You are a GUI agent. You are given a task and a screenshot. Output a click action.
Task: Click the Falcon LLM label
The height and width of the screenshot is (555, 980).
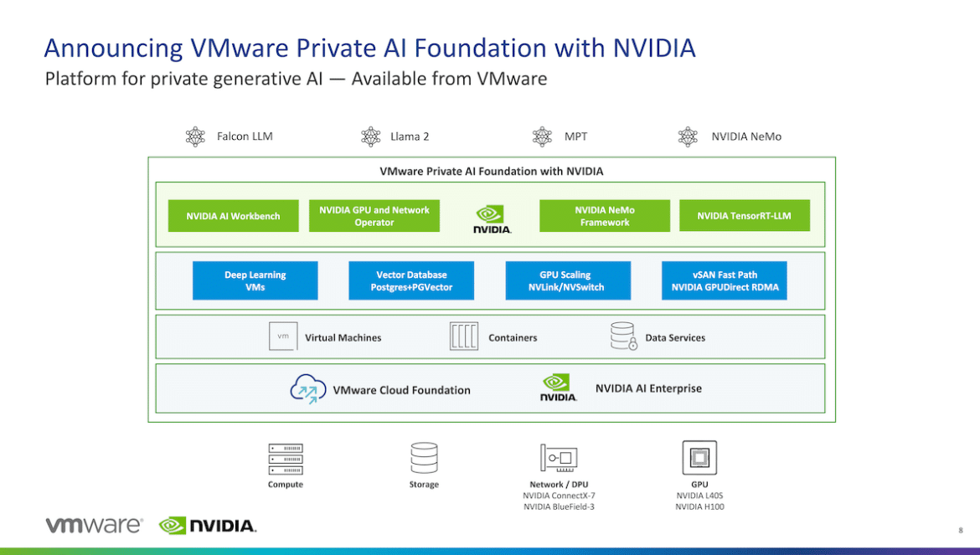pos(245,136)
